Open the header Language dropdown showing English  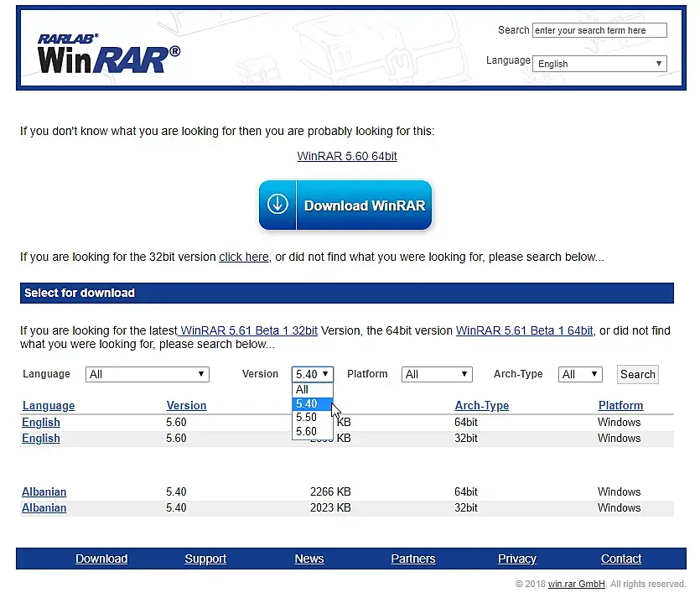[599, 64]
